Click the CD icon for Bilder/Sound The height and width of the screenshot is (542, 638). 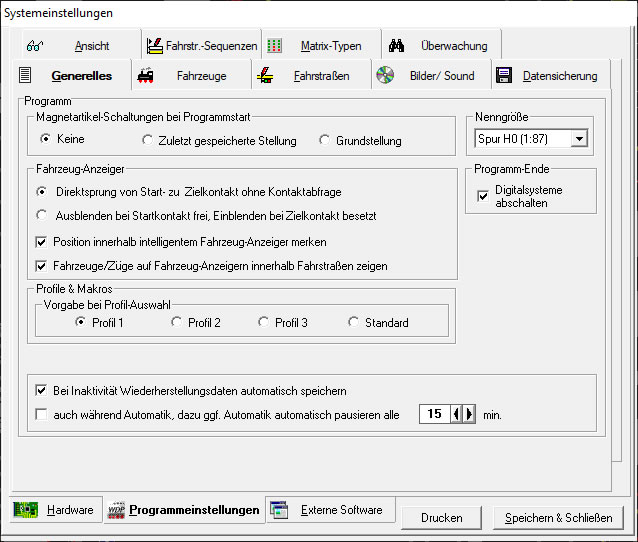[385, 76]
